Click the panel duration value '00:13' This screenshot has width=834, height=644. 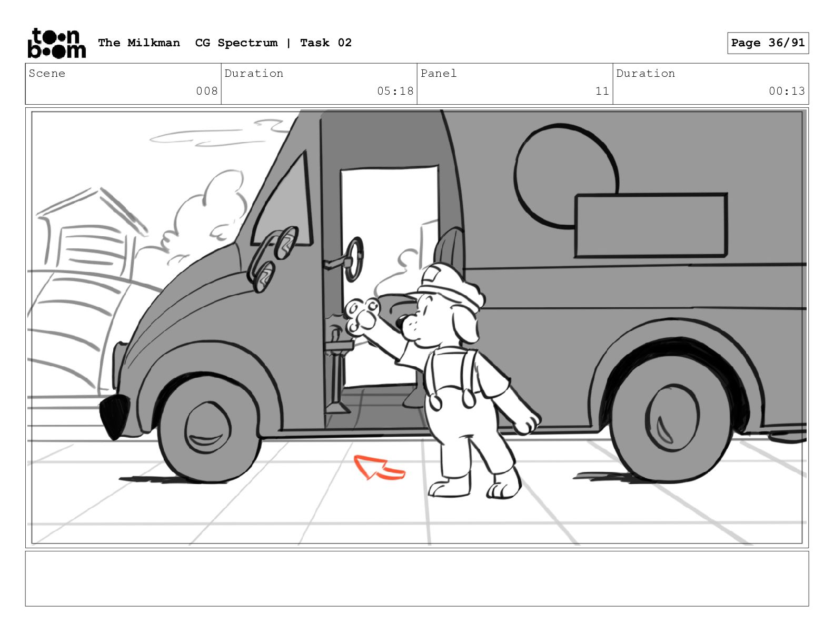click(x=787, y=91)
